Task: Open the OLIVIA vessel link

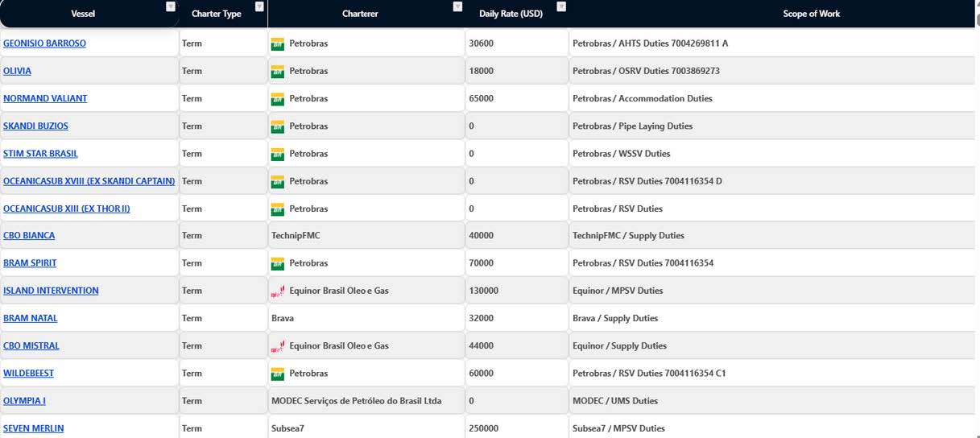Action: 17,71
